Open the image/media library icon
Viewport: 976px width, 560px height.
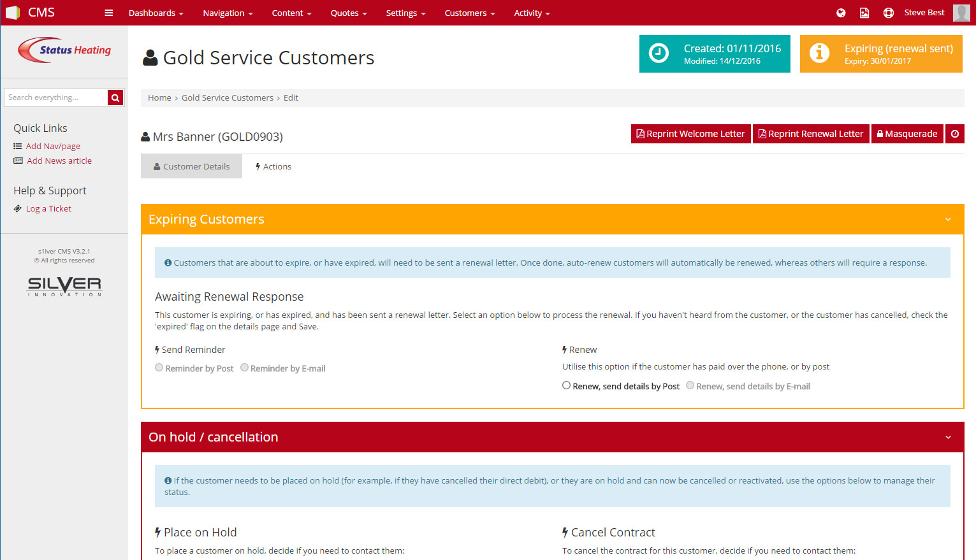(864, 13)
